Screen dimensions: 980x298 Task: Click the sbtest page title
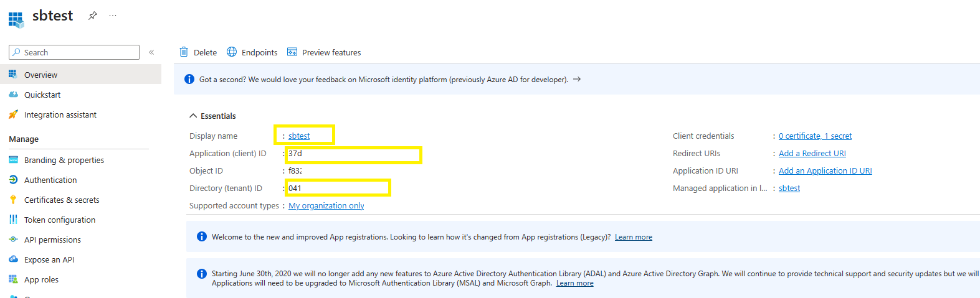53,16
